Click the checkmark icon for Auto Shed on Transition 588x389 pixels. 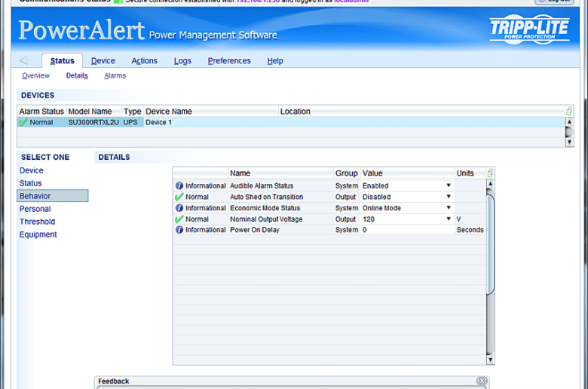click(x=179, y=197)
